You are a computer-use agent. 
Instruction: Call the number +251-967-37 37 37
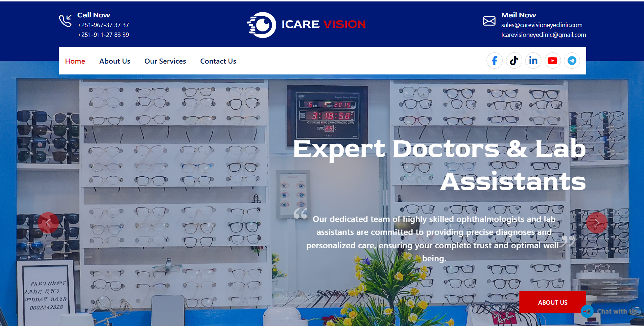(x=103, y=25)
